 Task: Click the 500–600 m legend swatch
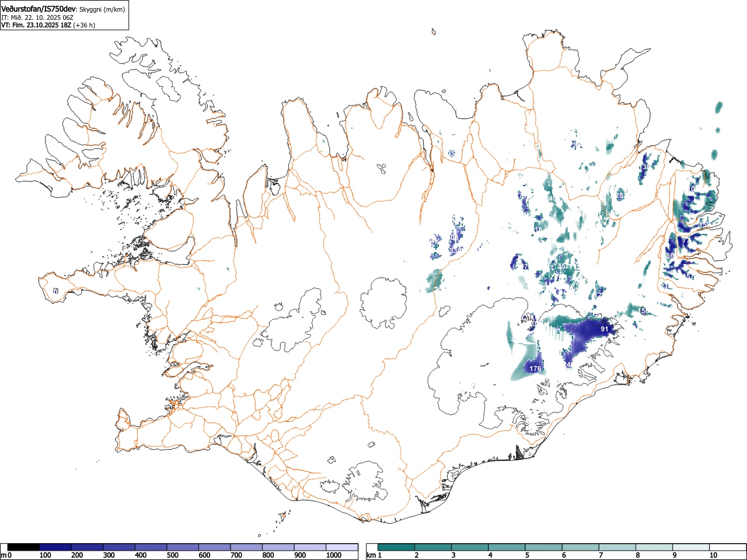182,547
